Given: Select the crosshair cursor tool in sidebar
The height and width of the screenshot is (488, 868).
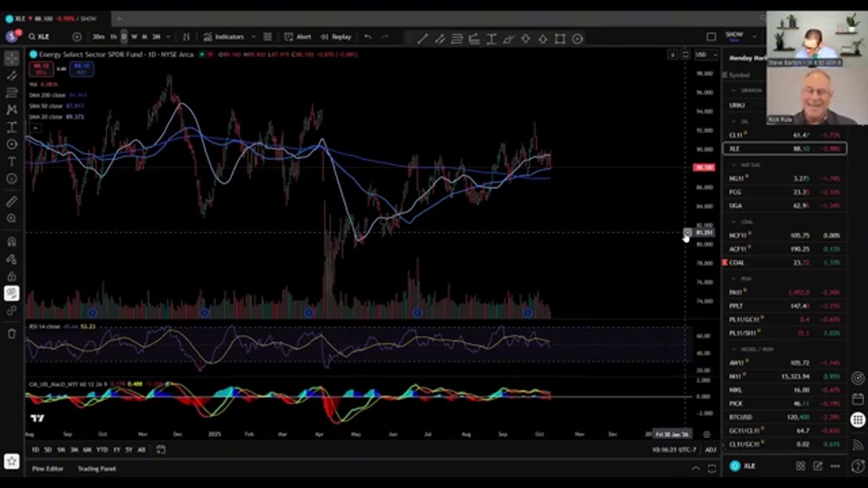Looking at the screenshot, I should pyautogui.click(x=12, y=58).
